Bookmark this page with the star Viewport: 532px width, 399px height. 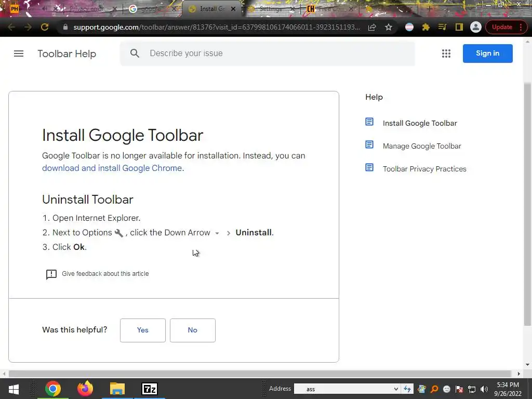[389, 27]
